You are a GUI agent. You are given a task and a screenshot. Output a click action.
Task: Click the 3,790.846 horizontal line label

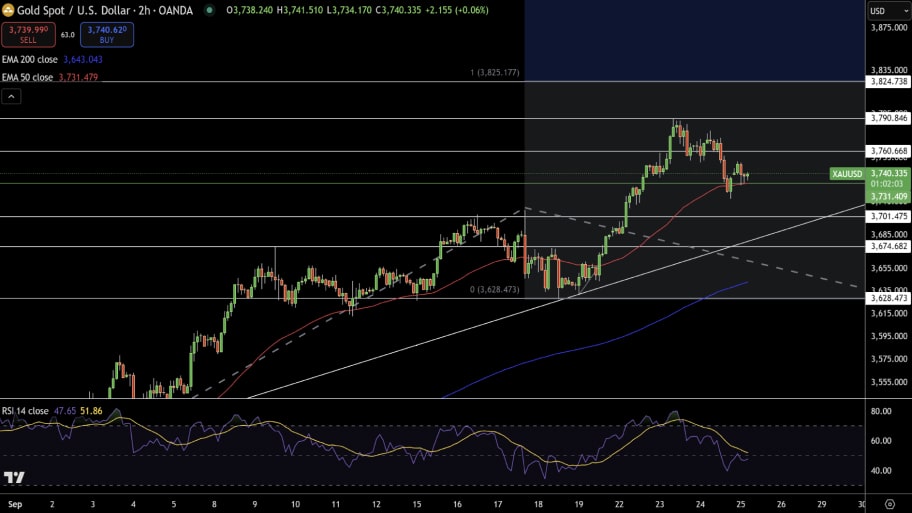pos(888,118)
